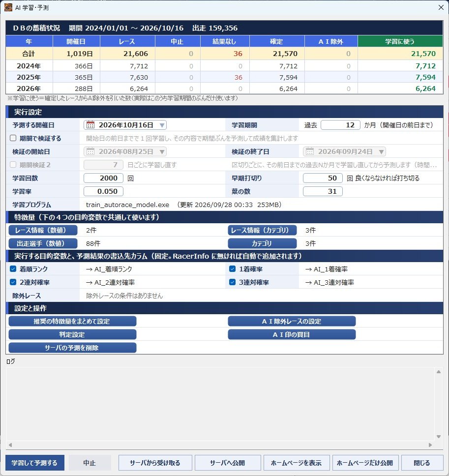Click the 結果なし column header
Image resolution: width=449 pixels, height=476 pixels.
[x=225, y=41]
